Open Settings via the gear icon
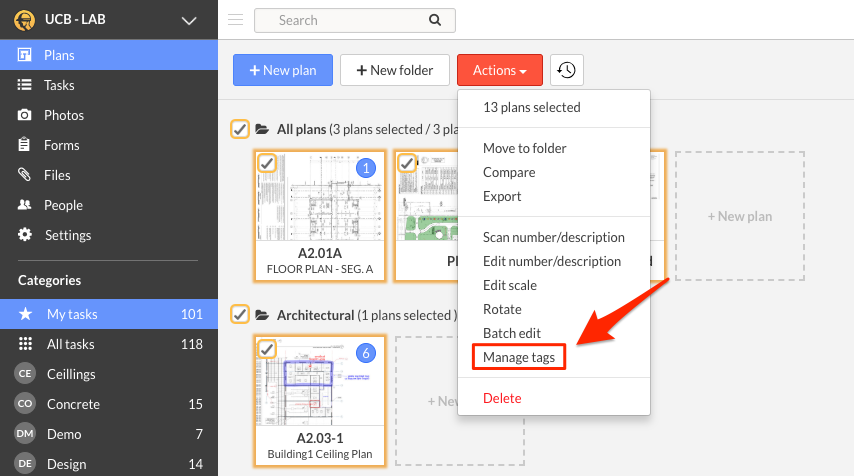854x476 pixels. (x=25, y=235)
